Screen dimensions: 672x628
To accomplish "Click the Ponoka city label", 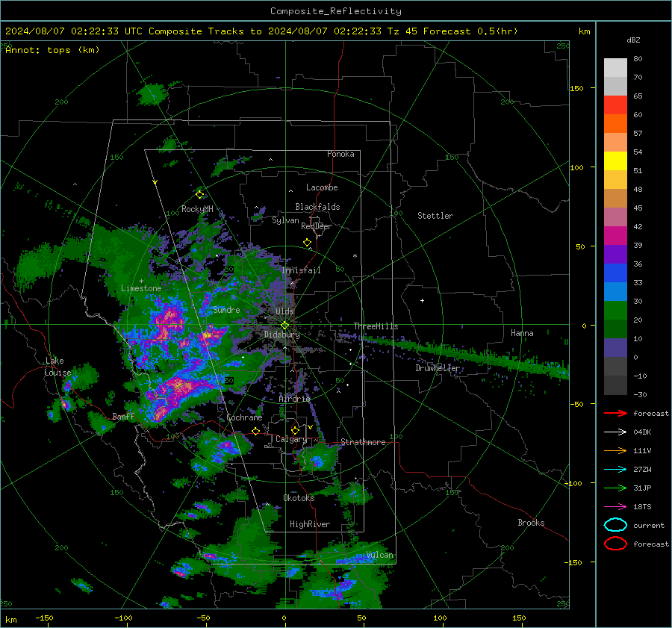I will 340,154.
